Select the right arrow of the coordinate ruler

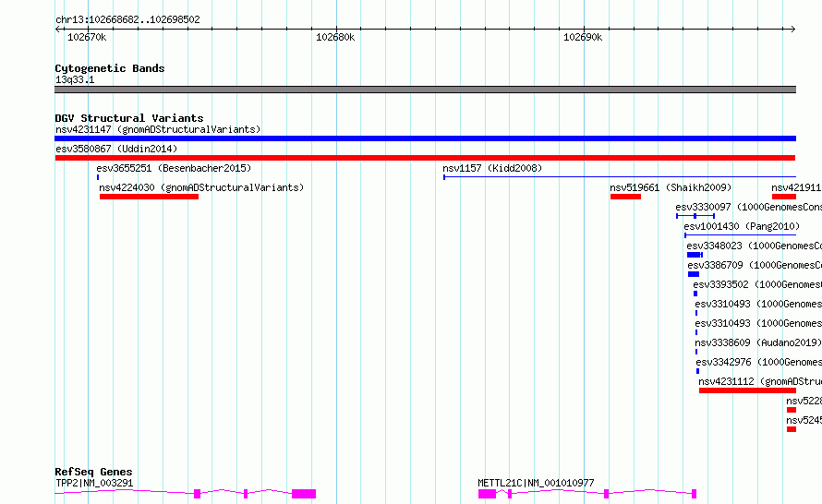click(x=793, y=29)
